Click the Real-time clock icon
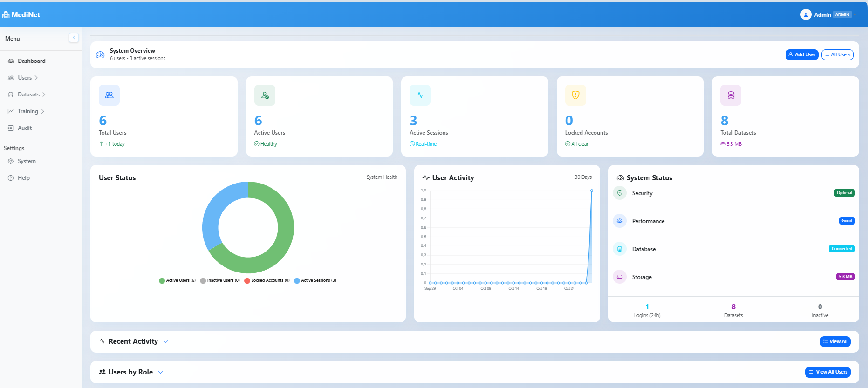Screen dimensions: 868x388 pos(412,144)
